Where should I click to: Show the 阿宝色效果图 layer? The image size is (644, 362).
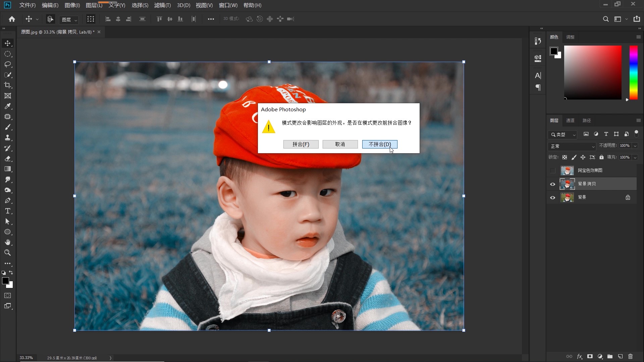coord(552,171)
